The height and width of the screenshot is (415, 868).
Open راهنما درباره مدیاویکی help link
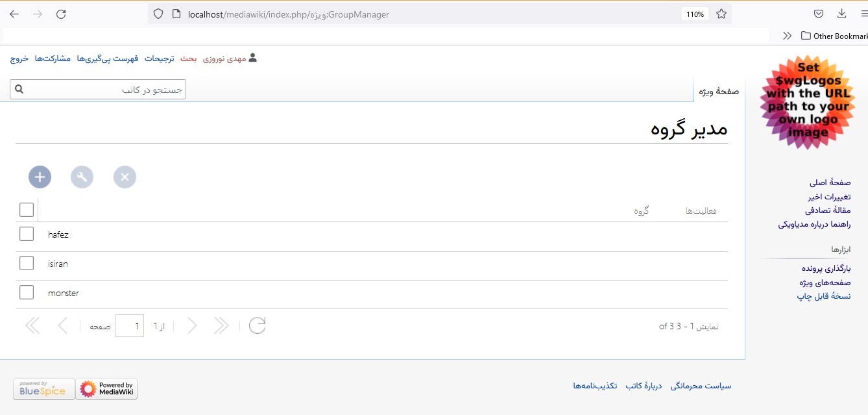point(815,225)
